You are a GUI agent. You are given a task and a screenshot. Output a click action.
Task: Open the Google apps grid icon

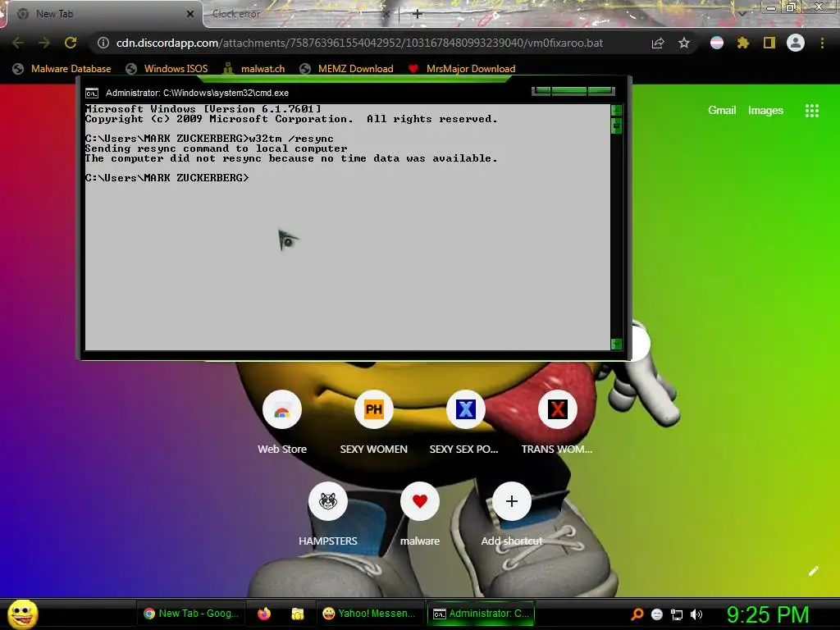pyautogui.click(x=812, y=111)
